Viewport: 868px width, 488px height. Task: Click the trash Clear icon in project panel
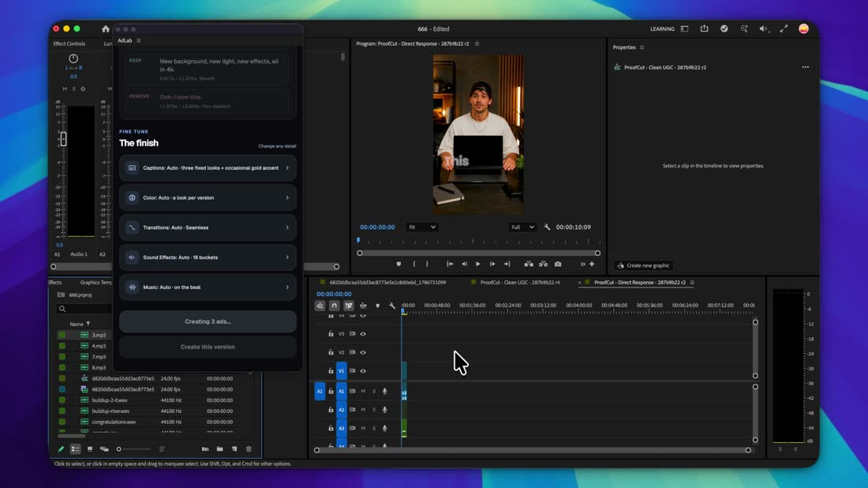(x=249, y=449)
